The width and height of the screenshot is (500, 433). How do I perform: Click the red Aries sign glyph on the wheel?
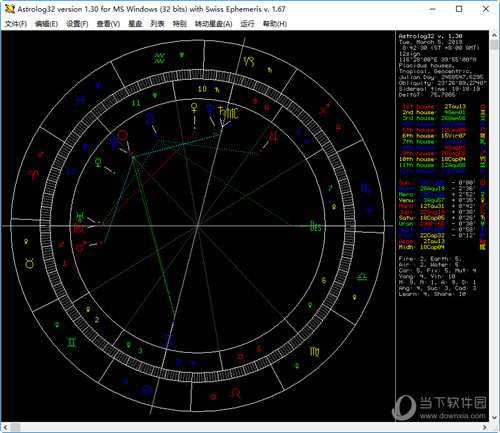tap(33, 174)
